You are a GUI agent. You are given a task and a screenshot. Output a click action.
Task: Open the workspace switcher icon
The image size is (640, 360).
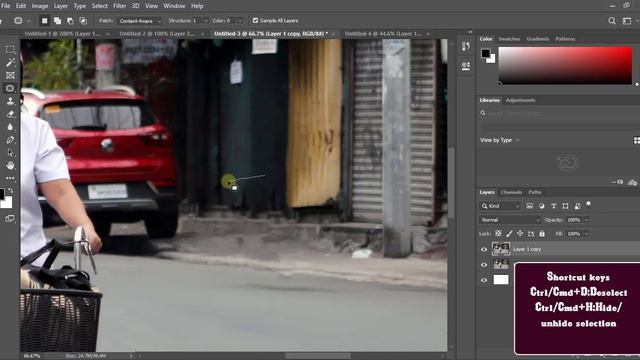(x=627, y=21)
